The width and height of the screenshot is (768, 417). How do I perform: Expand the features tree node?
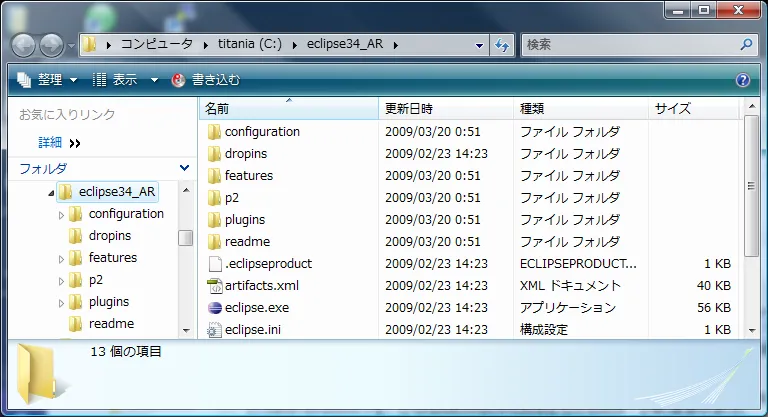click(61, 259)
